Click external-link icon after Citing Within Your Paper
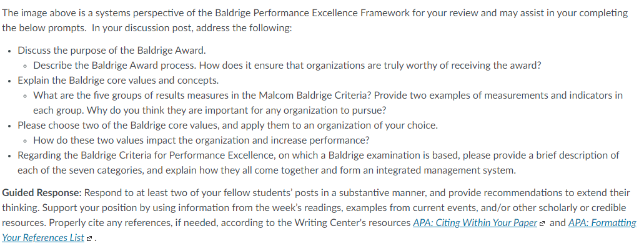This screenshot has height=251, width=644. point(542,224)
